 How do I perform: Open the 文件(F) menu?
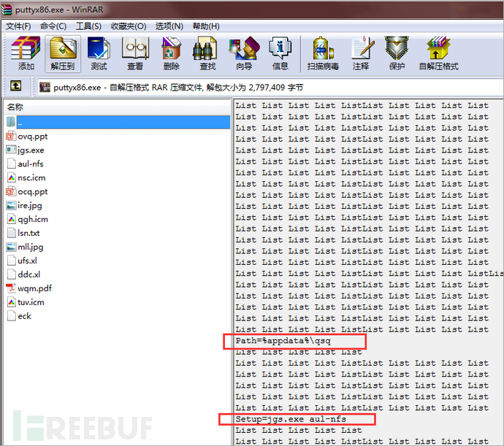pos(18,26)
